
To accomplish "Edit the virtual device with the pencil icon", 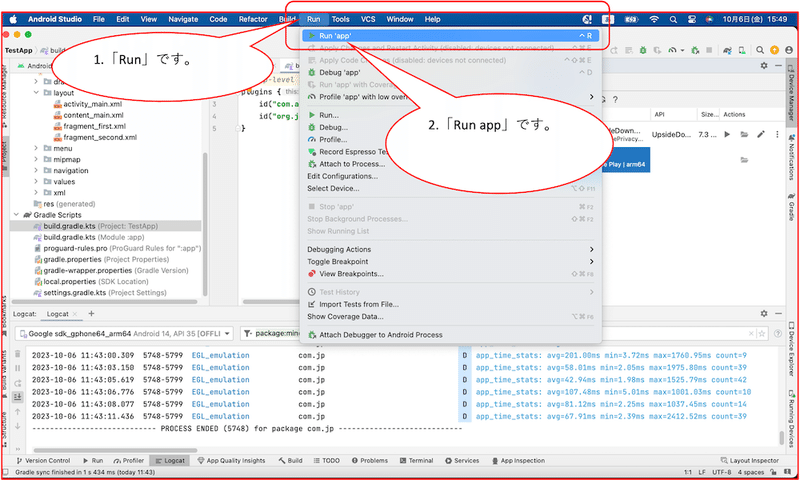I will coord(761,135).
